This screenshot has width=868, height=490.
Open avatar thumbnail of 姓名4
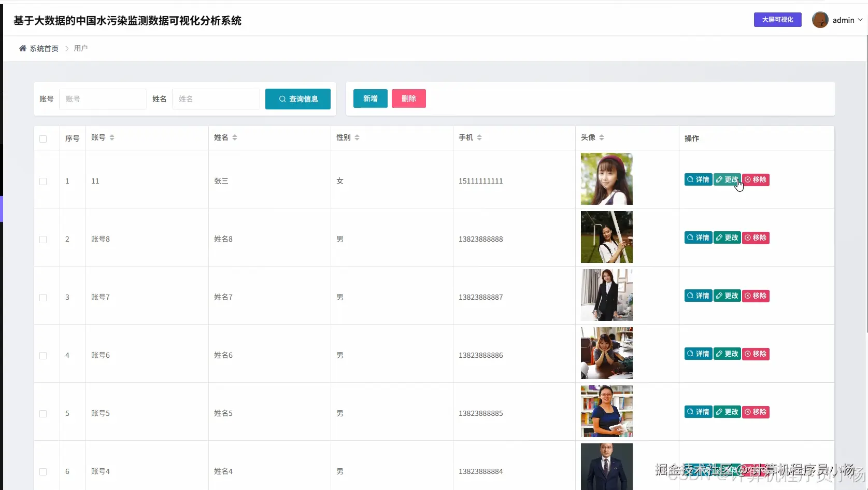[x=607, y=467]
